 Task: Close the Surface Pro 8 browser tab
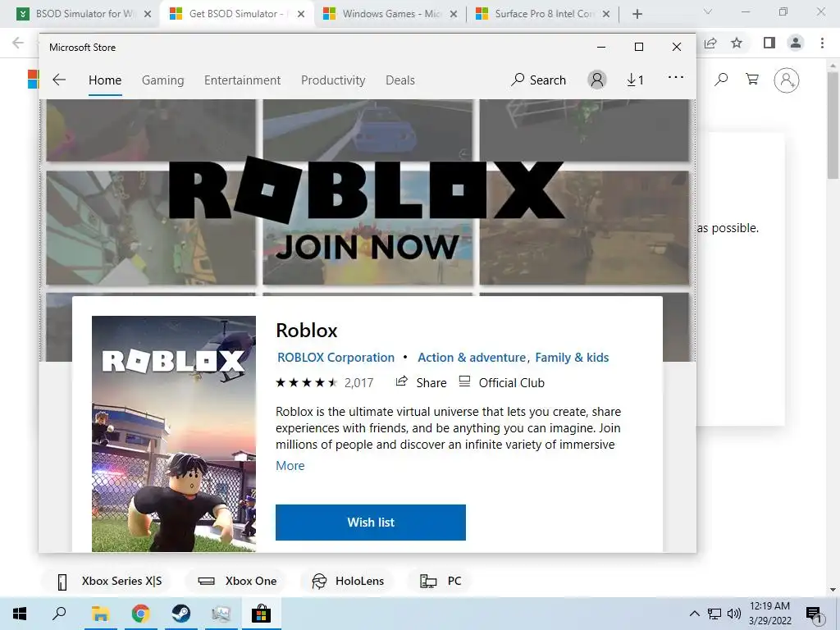point(606,15)
